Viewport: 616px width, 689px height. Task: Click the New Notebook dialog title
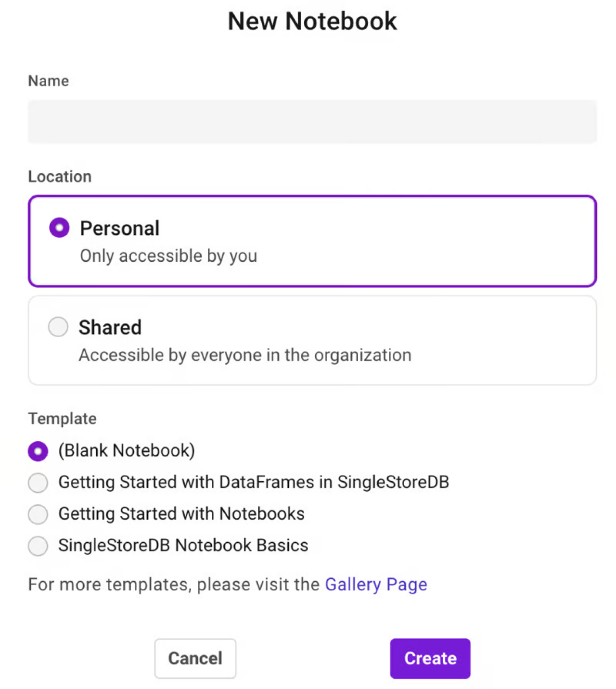point(312,21)
